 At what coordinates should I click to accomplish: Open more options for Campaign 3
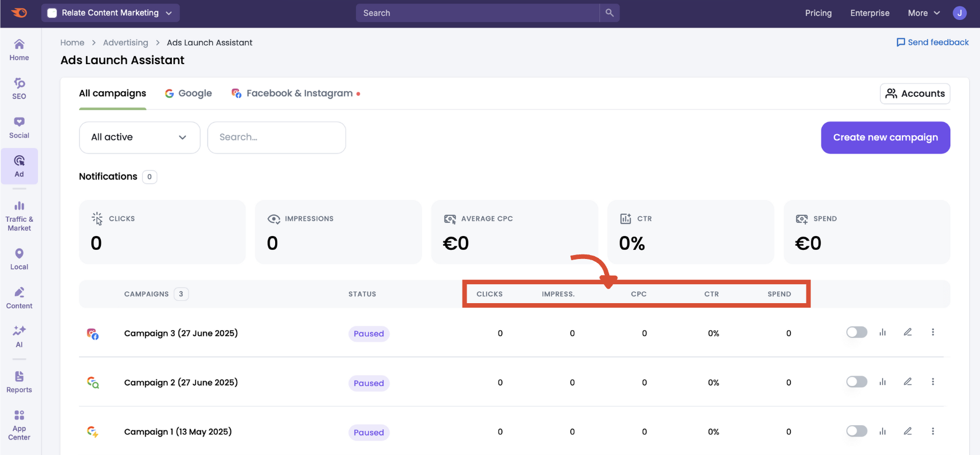(x=932, y=332)
